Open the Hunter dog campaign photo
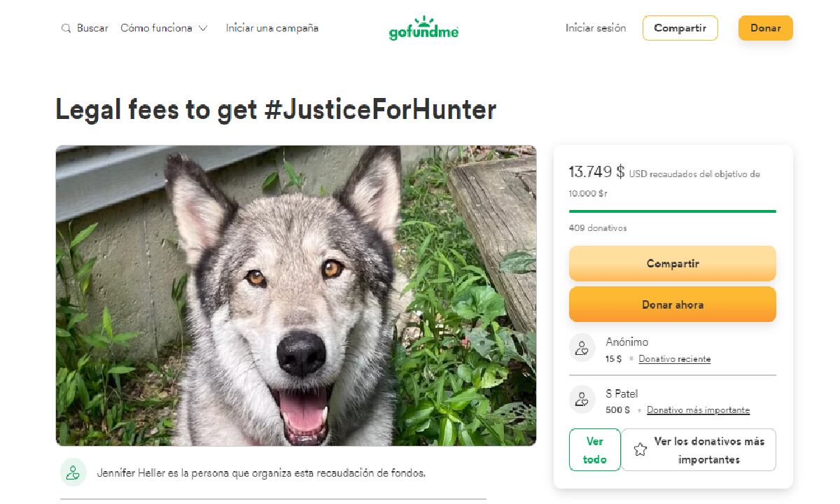 (x=295, y=294)
